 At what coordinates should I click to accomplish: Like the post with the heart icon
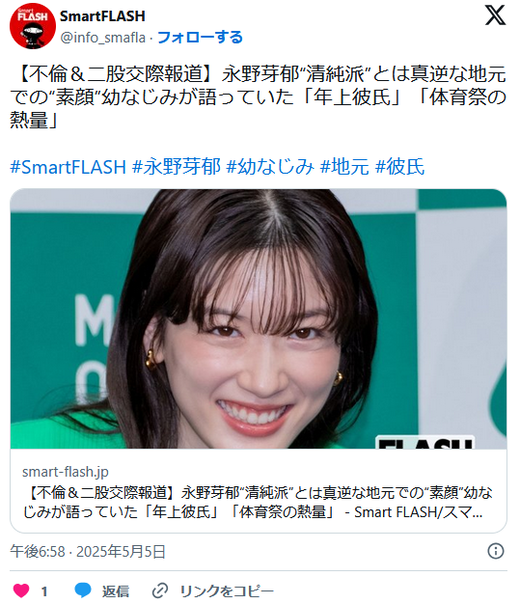pos(21,591)
